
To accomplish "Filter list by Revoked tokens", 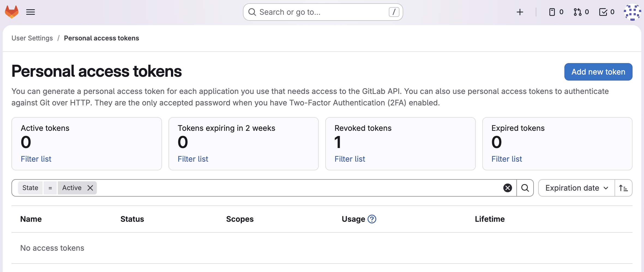I will [x=350, y=159].
